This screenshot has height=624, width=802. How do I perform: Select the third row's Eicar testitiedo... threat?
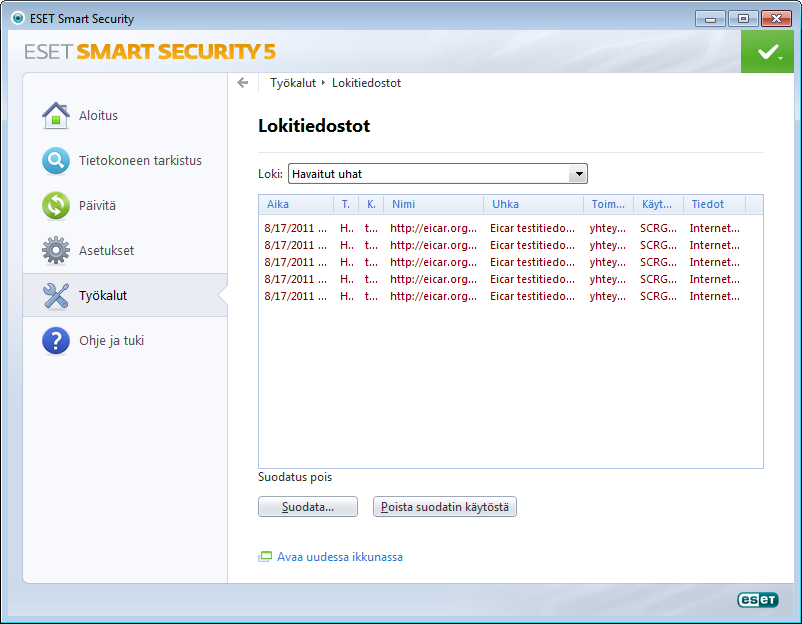532,262
